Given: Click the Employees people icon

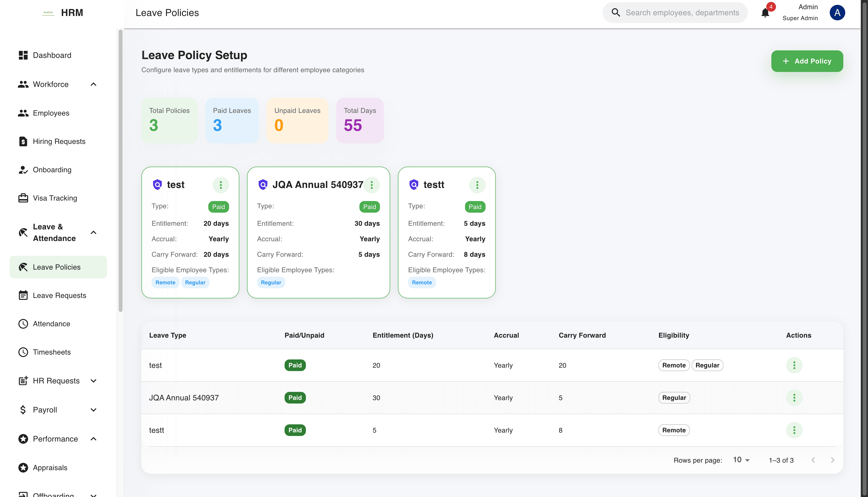Looking at the screenshot, I should pos(23,113).
